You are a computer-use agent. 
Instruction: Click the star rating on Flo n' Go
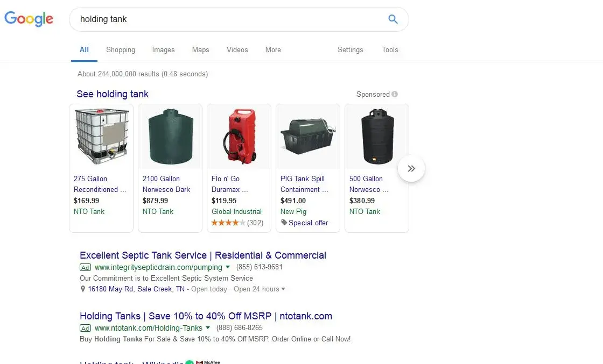pos(228,223)
